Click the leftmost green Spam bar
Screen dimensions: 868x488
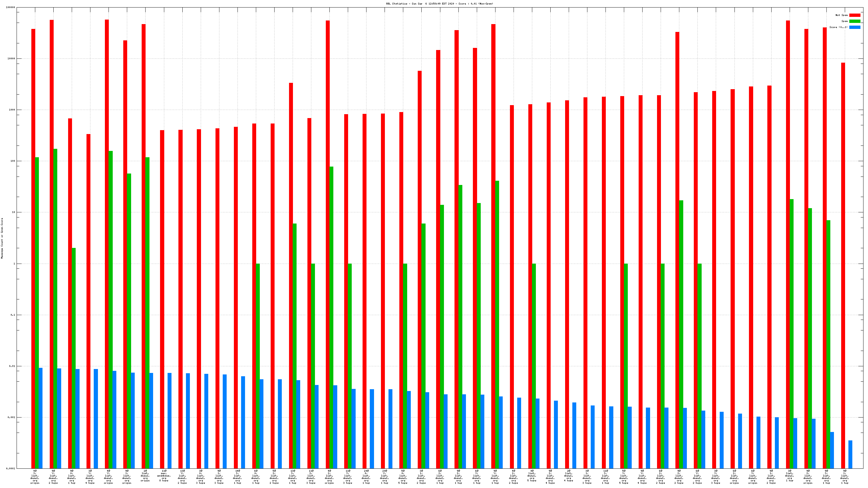pyautogui.click(x=37, y=313)
